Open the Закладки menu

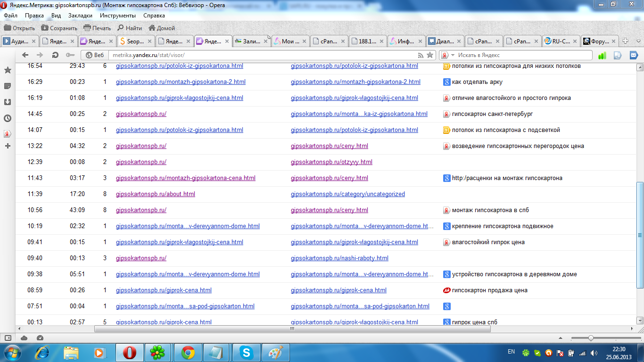tap(80, 15)
